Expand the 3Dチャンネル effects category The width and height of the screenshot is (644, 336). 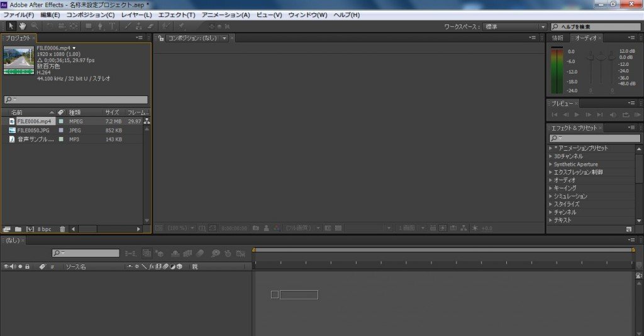point(551,156)
